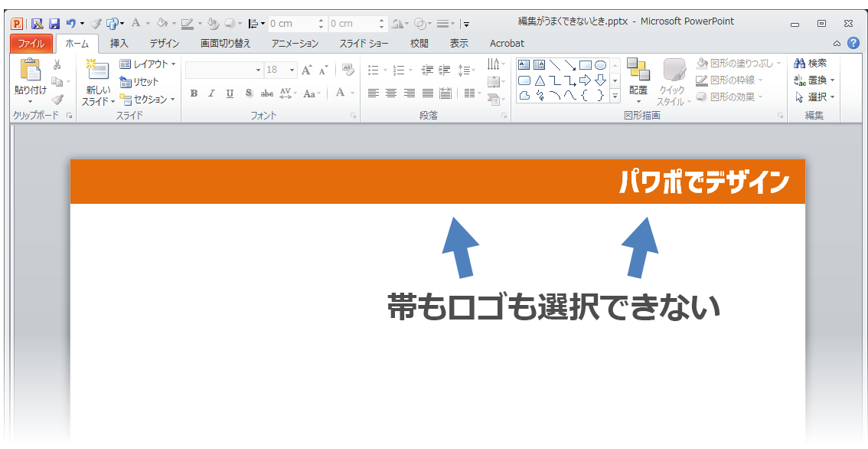Switch to the Insert (挿入) tab
868x449 pixels.
point(119,43)
